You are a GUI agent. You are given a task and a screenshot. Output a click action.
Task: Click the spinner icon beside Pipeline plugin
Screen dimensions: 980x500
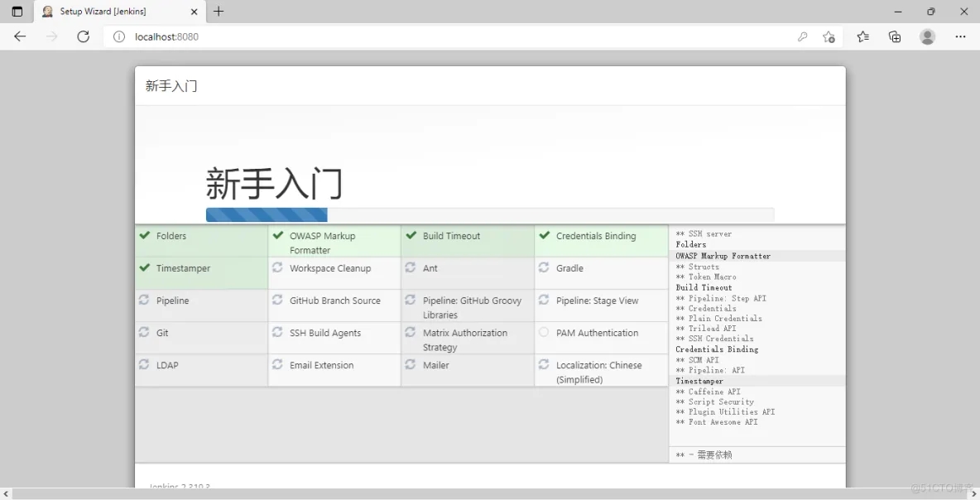(x=144, y=300)
